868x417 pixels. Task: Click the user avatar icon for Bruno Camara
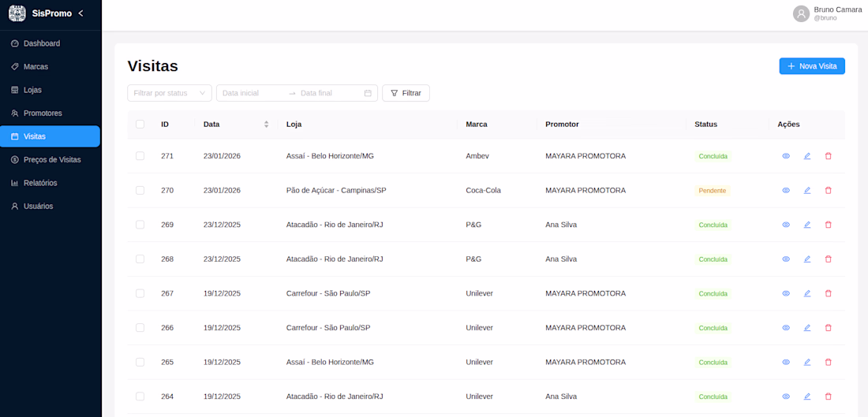tap(802, 13)
